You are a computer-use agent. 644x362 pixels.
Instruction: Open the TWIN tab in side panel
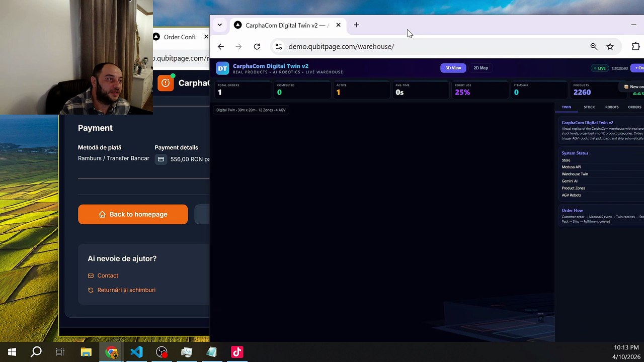[x=567, y=107]
